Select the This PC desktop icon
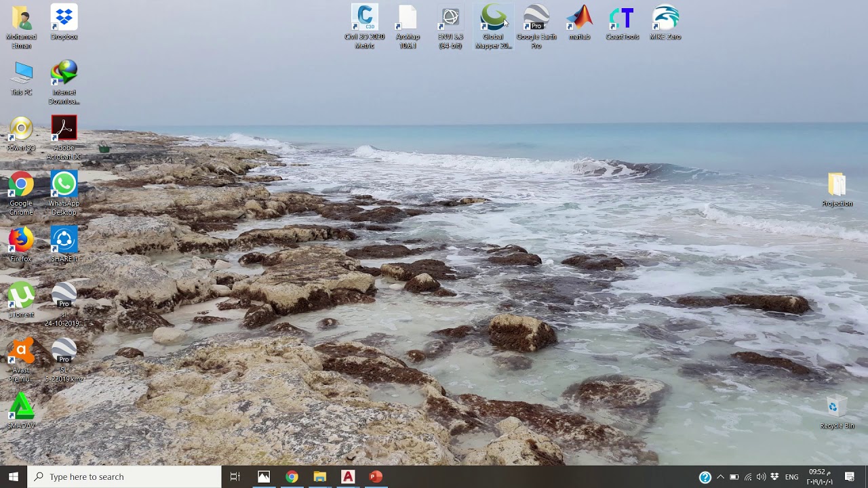Screen dimensions: 868x488 [21, 78]
